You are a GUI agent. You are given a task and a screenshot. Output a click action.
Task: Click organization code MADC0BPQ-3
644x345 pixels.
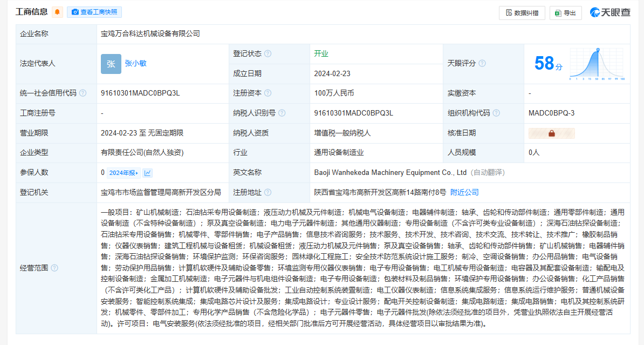(552, 113)
